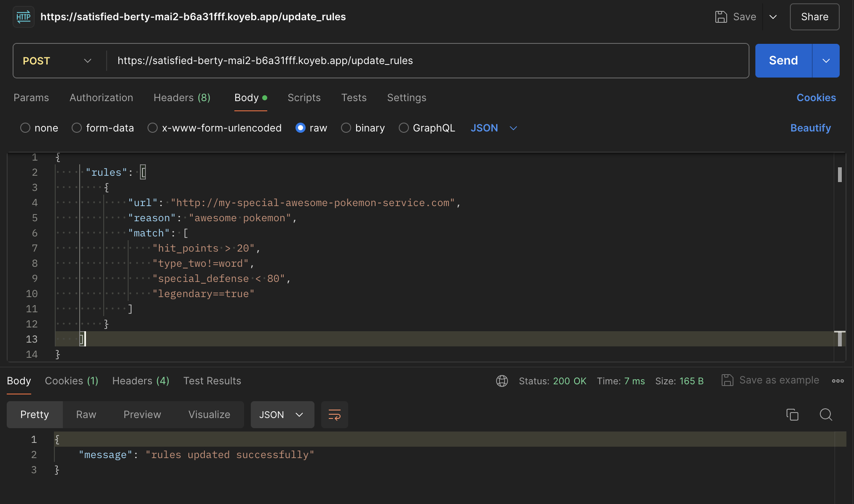Open the request Headers (8) tab

point(182,98)
